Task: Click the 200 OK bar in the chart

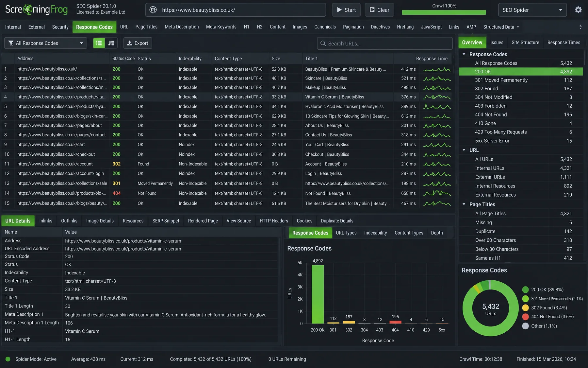Action: tap(318, 294)
